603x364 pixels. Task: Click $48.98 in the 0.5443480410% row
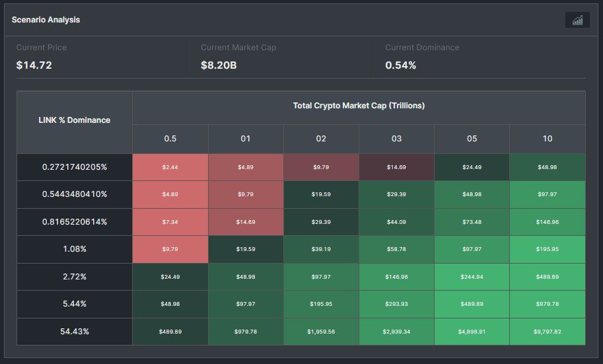(472, 194)
